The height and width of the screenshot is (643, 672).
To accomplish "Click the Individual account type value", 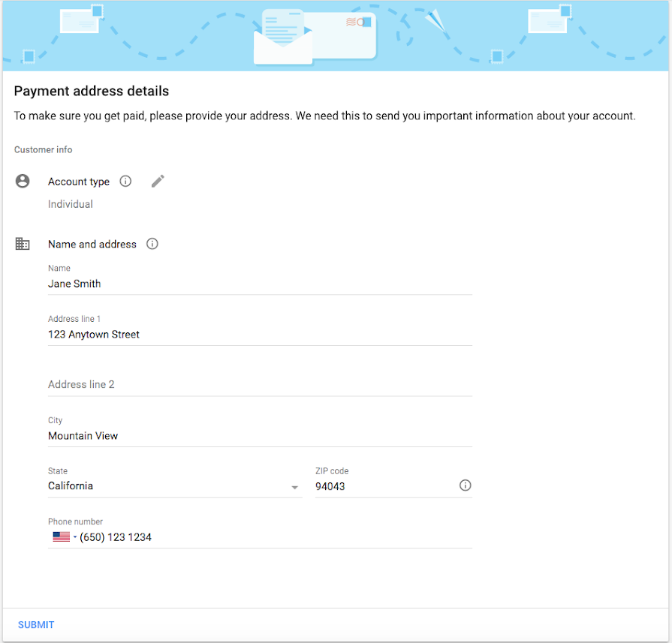I will click(71, 204).
